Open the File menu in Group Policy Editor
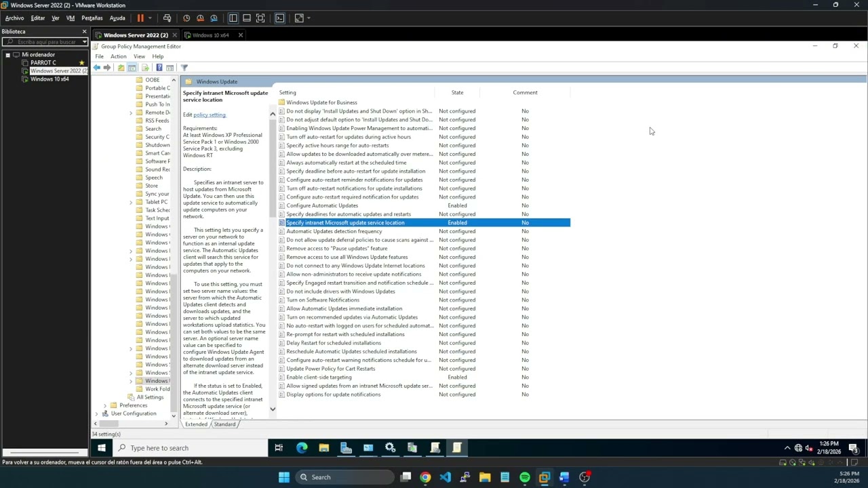Viewport: 868px width, 488px height. tap(99, 56)
